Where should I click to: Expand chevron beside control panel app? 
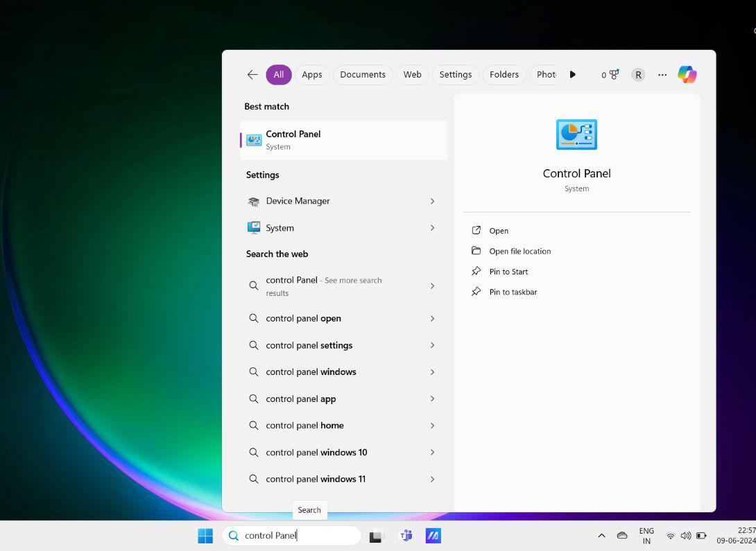point(433,399)
